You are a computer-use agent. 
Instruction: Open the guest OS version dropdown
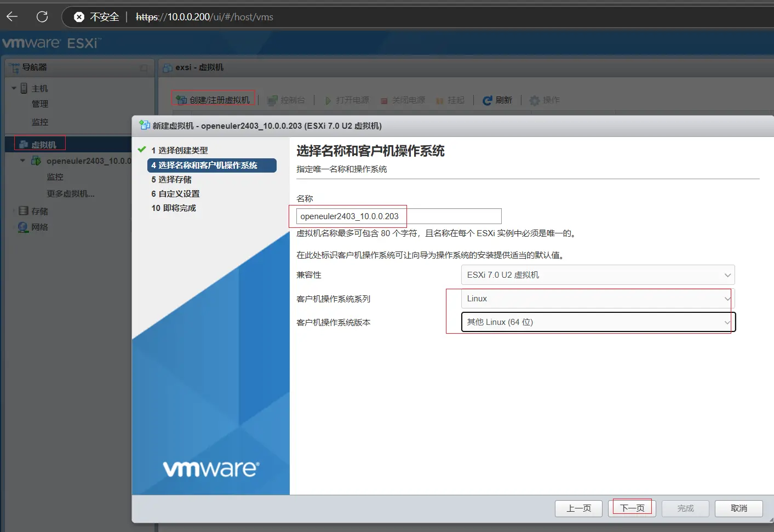[598, 322]
